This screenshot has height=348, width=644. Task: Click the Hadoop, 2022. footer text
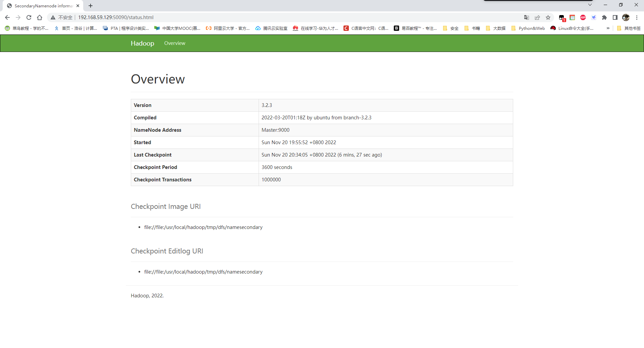147,296
